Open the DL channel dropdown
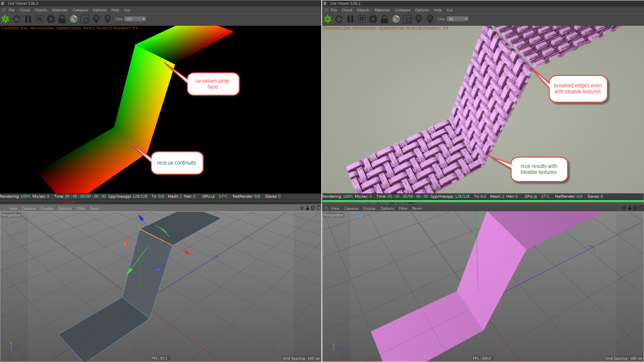 pyautogui.click(x=458, y=19)
